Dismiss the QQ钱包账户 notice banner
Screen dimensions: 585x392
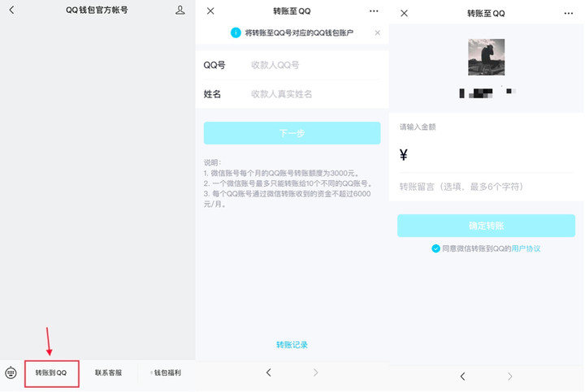(x=378, y=32)
